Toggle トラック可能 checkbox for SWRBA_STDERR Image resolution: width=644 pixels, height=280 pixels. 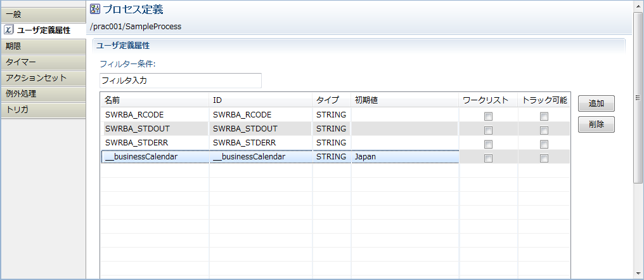point(544,144)
